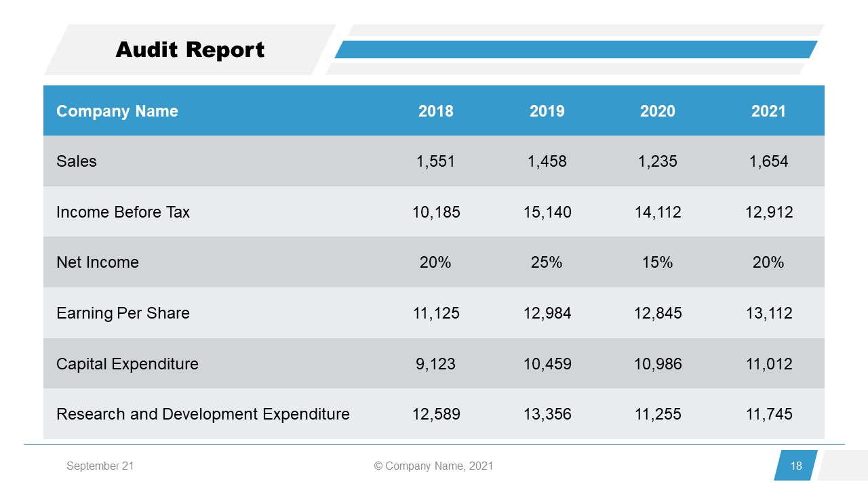
Task: Select the © Company Name, 2021 footer text
Action: coord(433,466)
